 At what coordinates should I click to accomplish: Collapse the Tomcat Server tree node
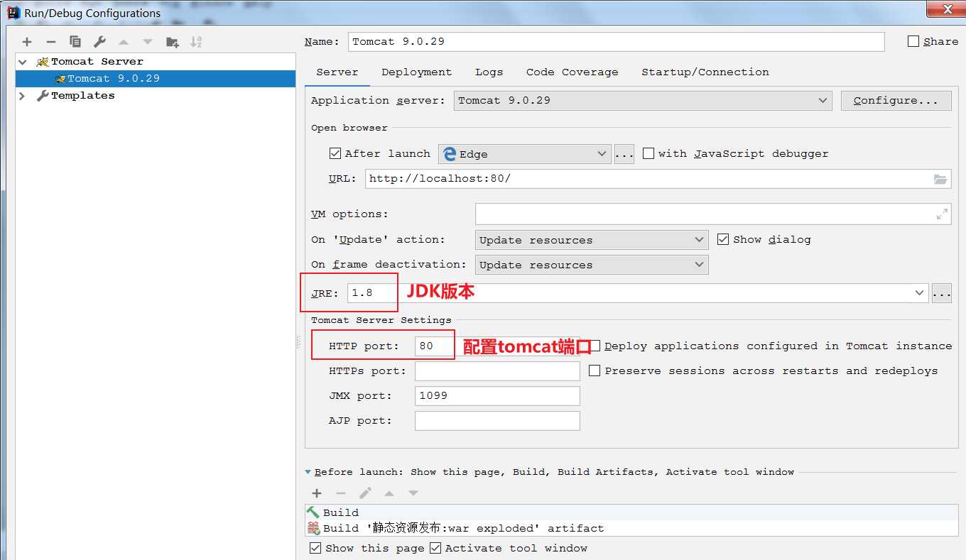(x=23, y=62)
